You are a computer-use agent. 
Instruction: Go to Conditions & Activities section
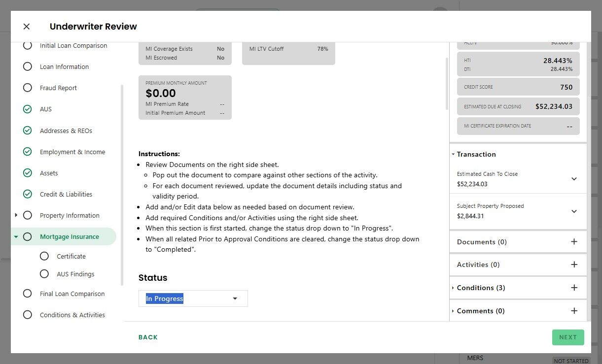(x=72, y=315)
